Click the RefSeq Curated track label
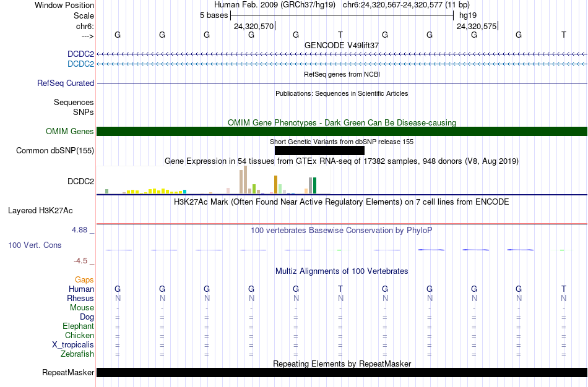 65,83
